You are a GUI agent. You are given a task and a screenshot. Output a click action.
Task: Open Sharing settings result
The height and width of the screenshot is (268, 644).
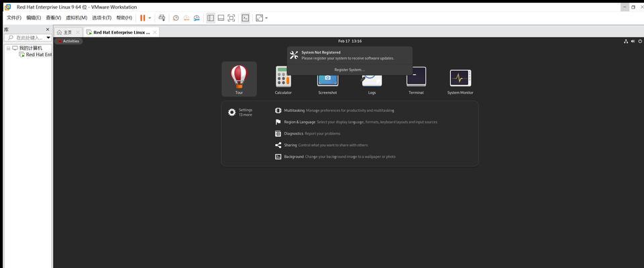click(321, 145)
